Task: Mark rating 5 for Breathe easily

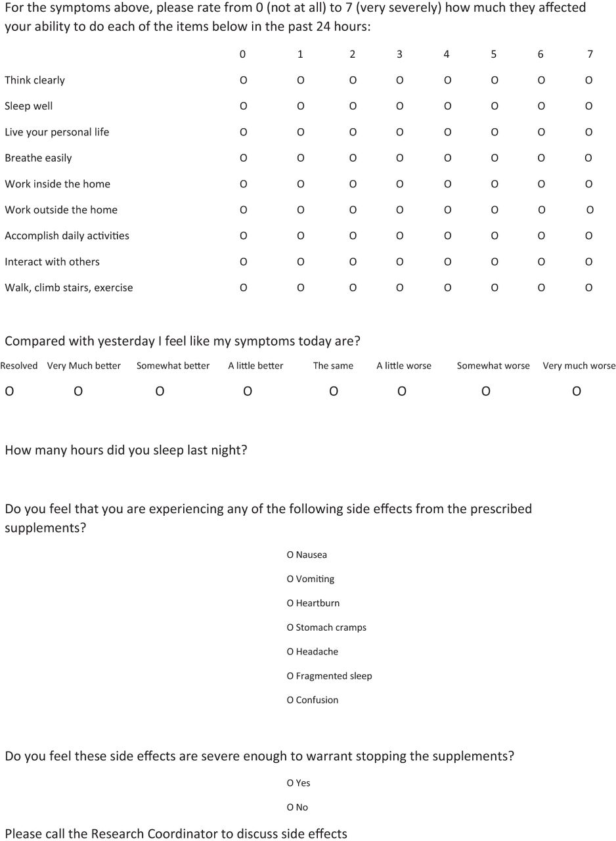Action: (x=494, y=158)
